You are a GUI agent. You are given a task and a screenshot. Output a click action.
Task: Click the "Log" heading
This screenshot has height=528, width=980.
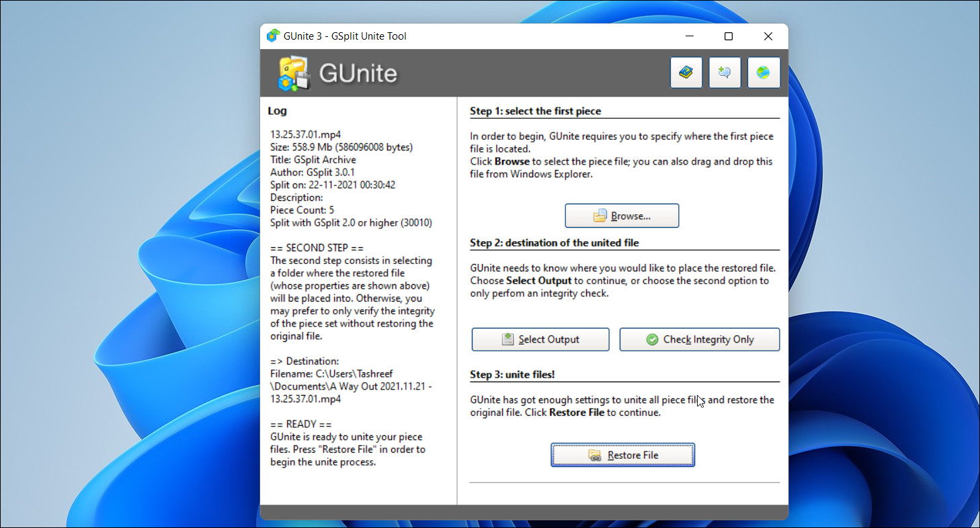pos(277,111)
